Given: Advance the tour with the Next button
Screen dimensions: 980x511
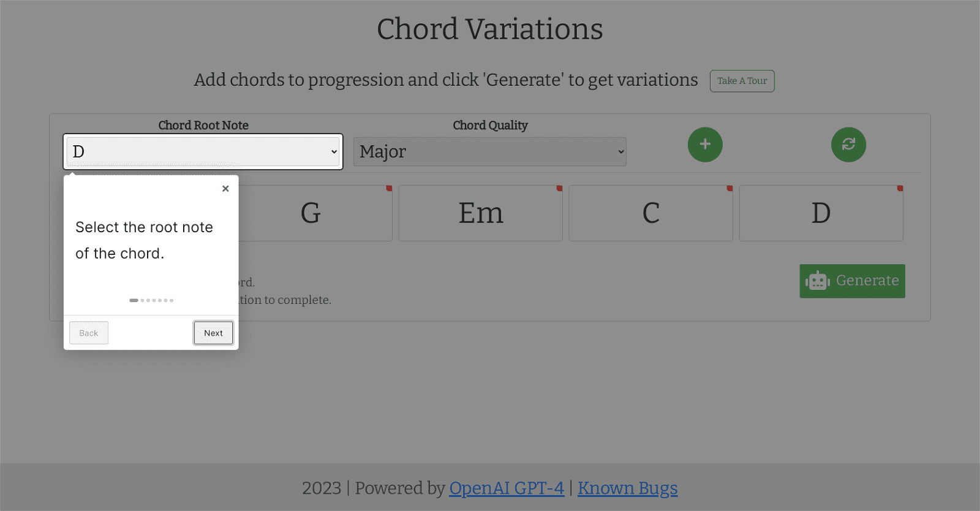Looking at the screenshot, I should (x=213, y=333).
